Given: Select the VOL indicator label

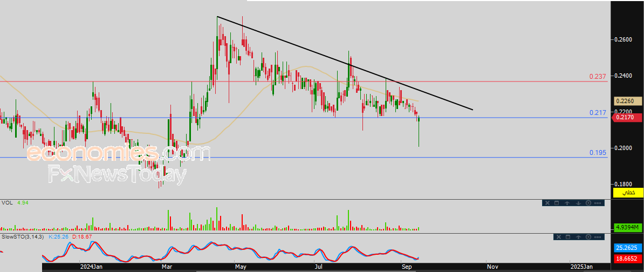Looking at the screenshot, I should point(6,203).
